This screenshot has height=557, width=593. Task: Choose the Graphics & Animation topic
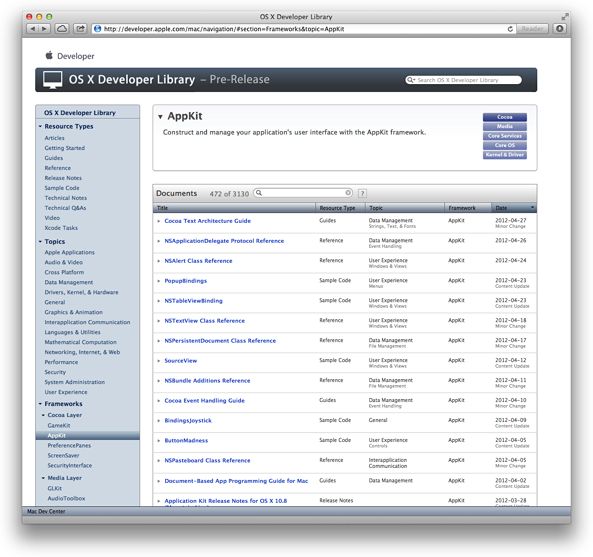click(73, 312)
